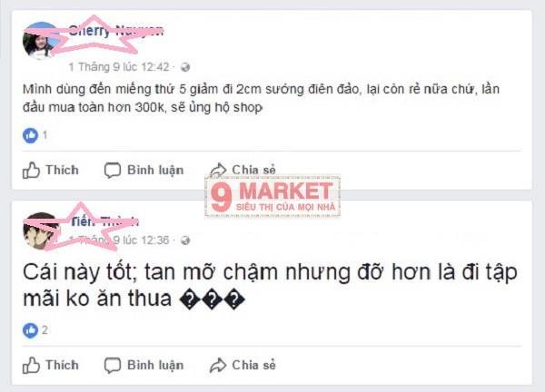Open the first post author's name link
The height and width of the screenshot is (392, 545).
coord(115,31)
